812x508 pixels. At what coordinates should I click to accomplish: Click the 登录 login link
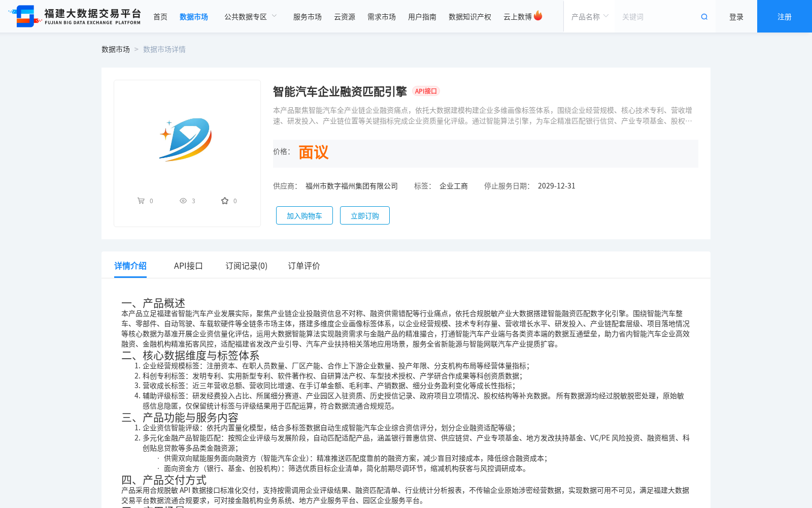click(736, 17)
